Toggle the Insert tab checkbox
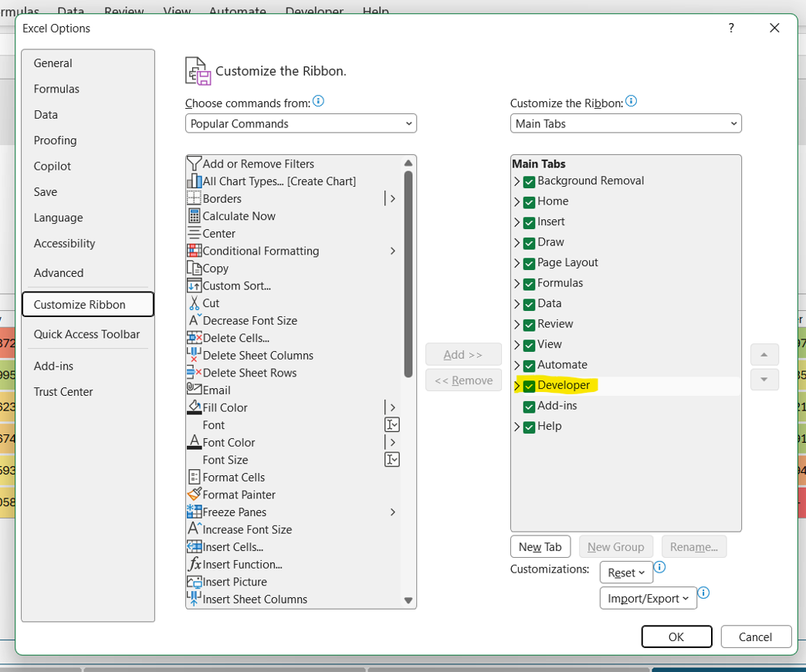 coord(529,222)
